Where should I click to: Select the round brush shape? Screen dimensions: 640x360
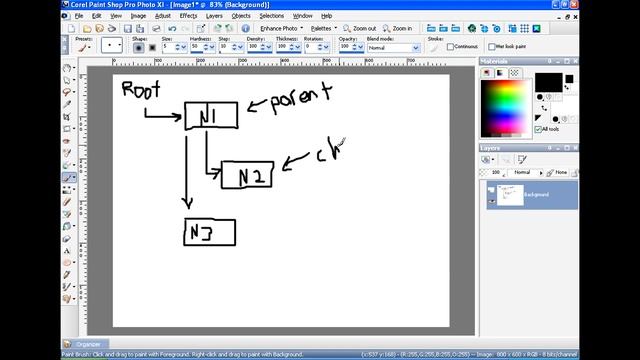pos(139,48)
